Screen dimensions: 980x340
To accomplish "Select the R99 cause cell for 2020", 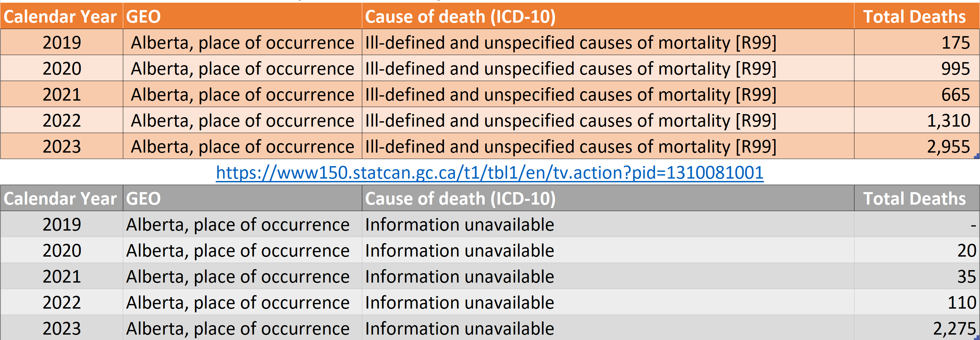I will tap(608, 68).
